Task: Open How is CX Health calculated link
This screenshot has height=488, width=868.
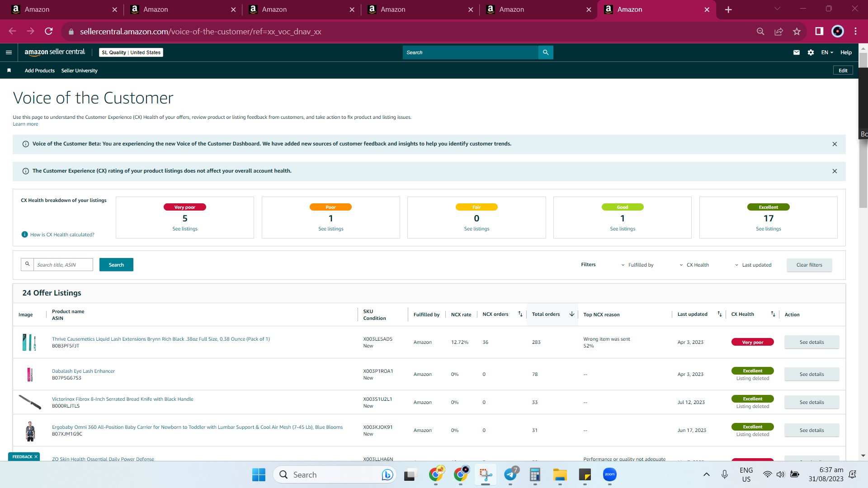Action: [62, 235]
